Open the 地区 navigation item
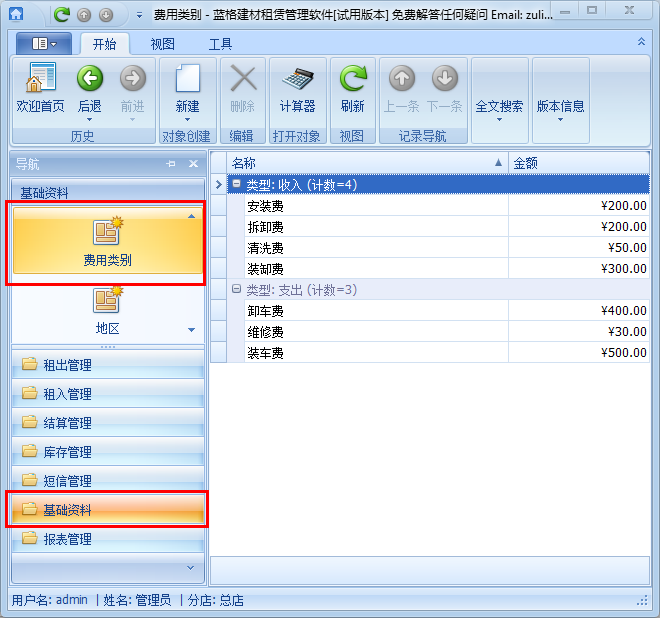660x618 pixels. pos(107,310)
